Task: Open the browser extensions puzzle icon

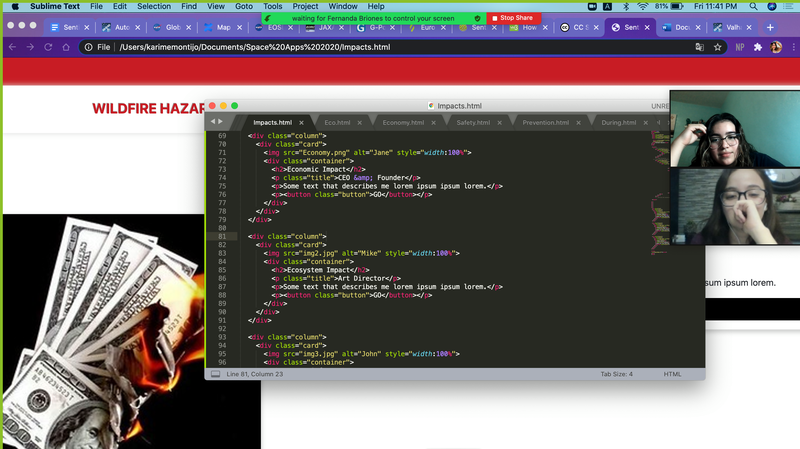Action: tap(758, 47)
